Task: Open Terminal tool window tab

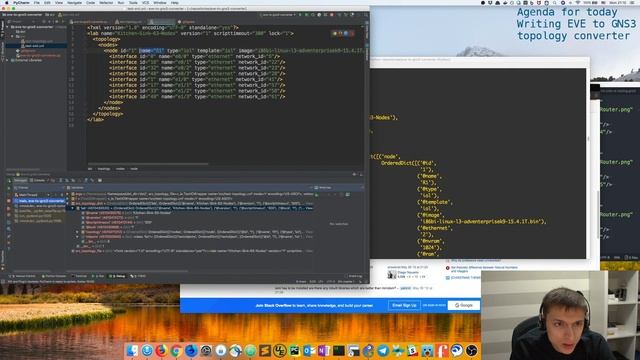Action: 79,276
